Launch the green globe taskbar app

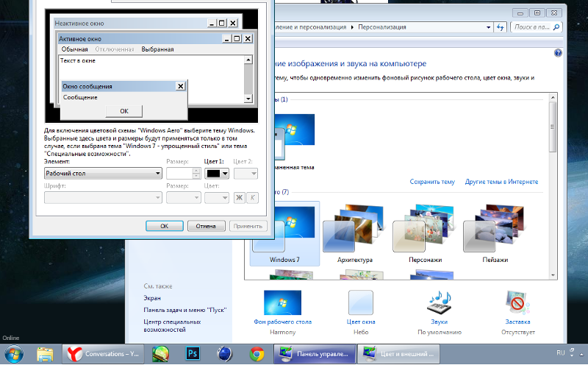pos(160,354)
